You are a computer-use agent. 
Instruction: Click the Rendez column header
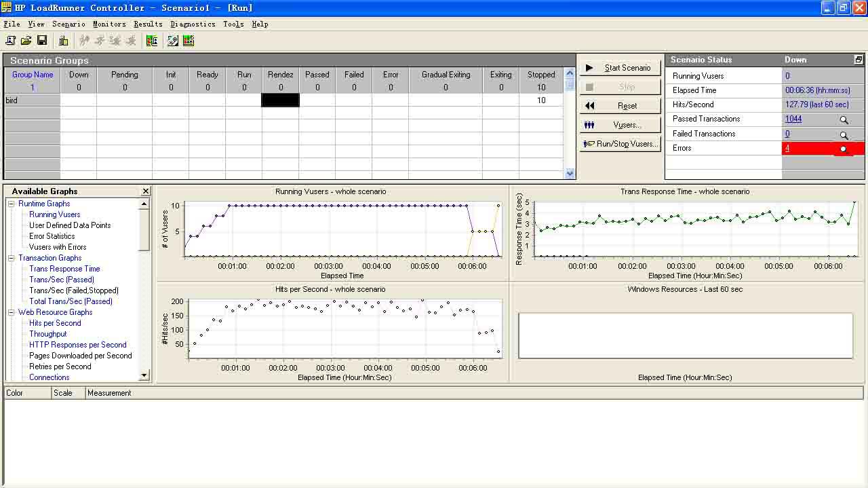[x=281, y=75]
